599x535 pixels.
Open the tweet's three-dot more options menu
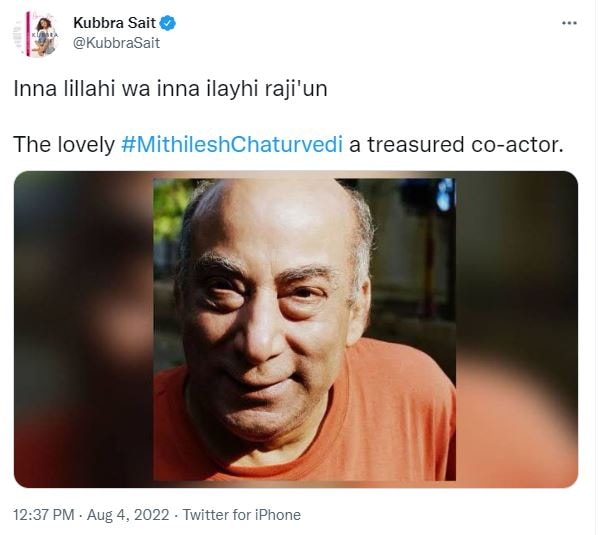[x=569, y=23]
